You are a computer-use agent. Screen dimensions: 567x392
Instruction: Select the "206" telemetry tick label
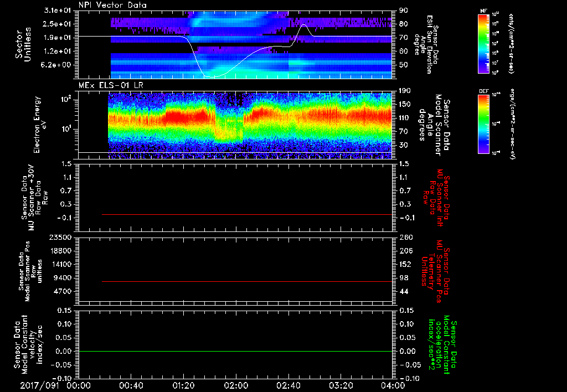(x=406, y=251)
